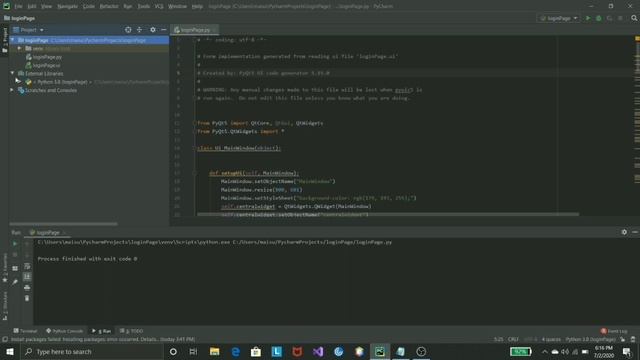
Task: Open Search Everywhere magnifier icon
Action: [x=634, y=18]
